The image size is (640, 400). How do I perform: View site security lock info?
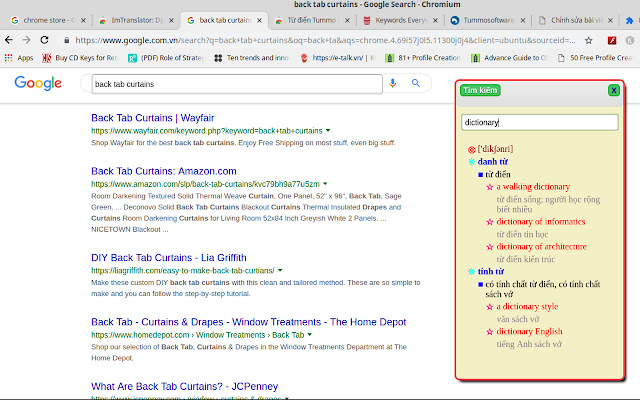pos(67,40)
